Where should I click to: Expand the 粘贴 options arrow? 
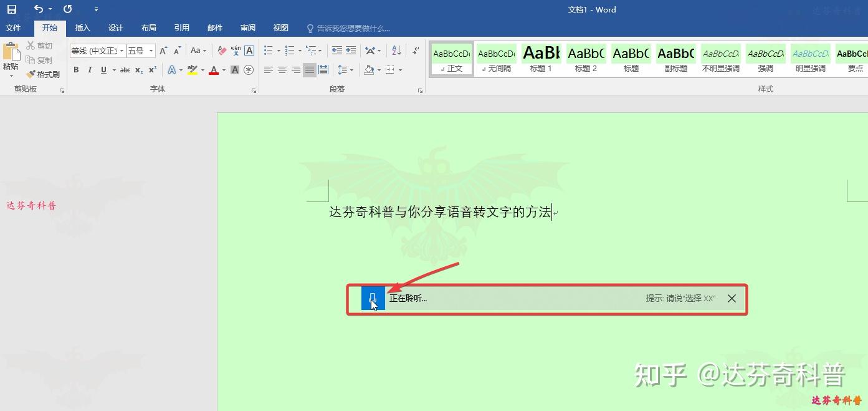11,76
